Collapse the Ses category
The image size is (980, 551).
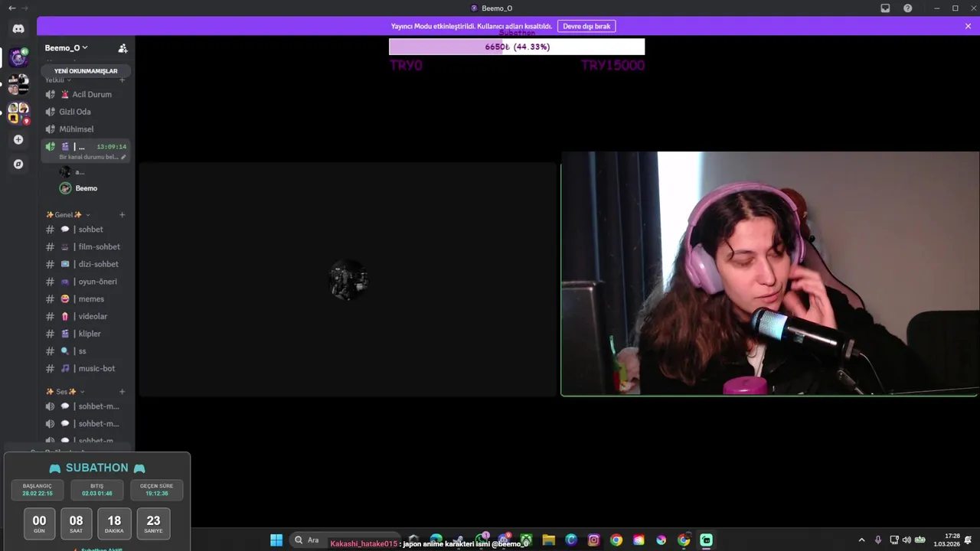coord(65,392)
